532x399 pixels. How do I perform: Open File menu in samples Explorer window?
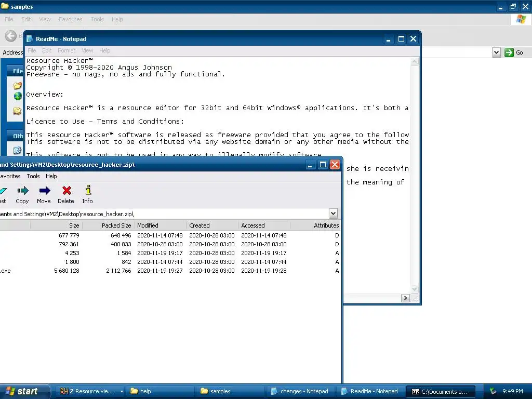[x=9, y=19]
